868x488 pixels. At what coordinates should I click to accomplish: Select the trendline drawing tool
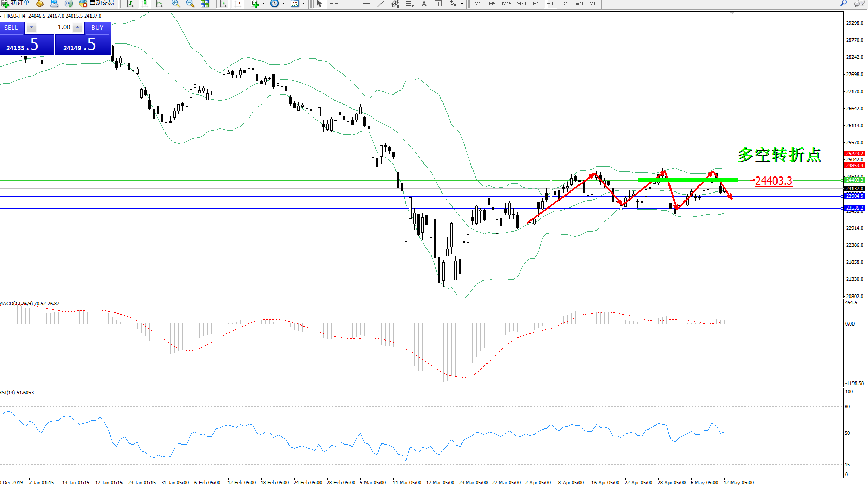[381, 4]
